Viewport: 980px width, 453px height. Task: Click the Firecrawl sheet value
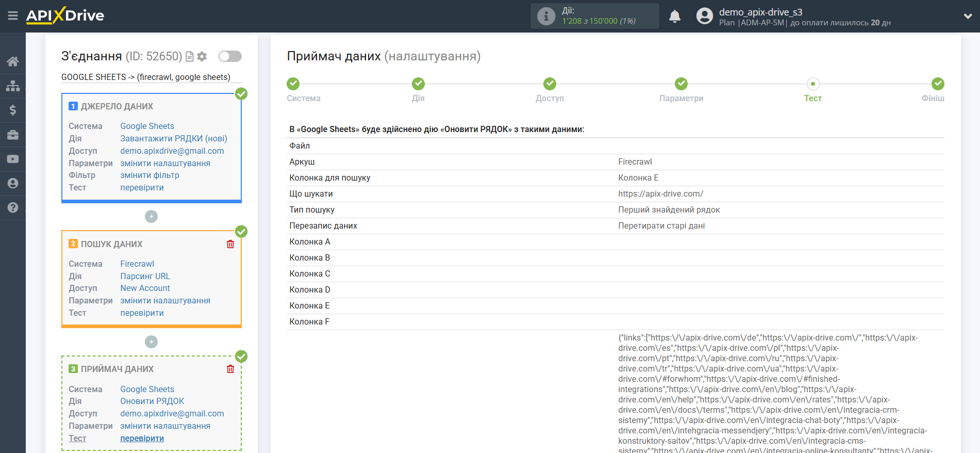(635, 161)
